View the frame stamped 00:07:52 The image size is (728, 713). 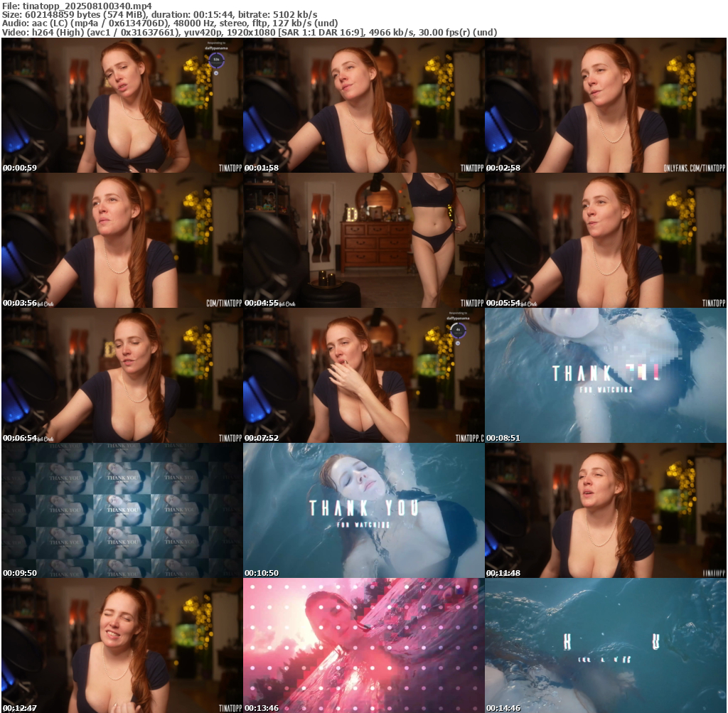tap(363, 375)
